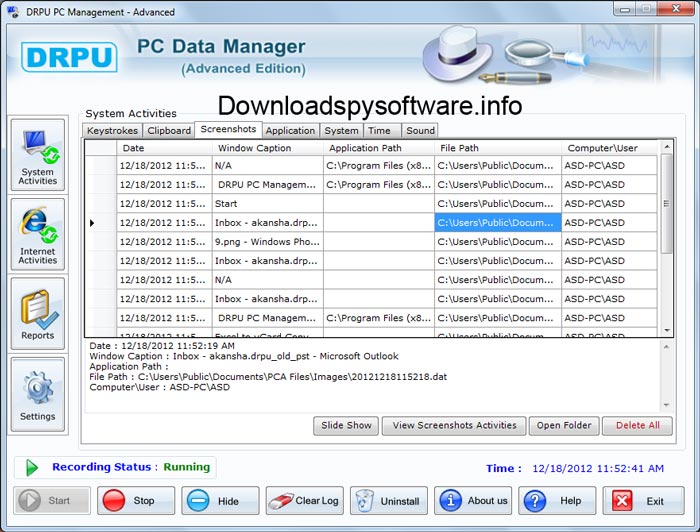Viewport: 700px width, 532px height.
Task: Minimize the DRPU PC Management window
Action: pos(625,9)
